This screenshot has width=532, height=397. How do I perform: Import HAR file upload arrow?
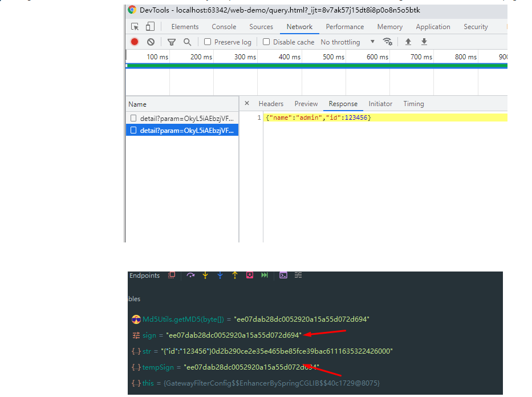pyautogui.click(x=408, y=42)
